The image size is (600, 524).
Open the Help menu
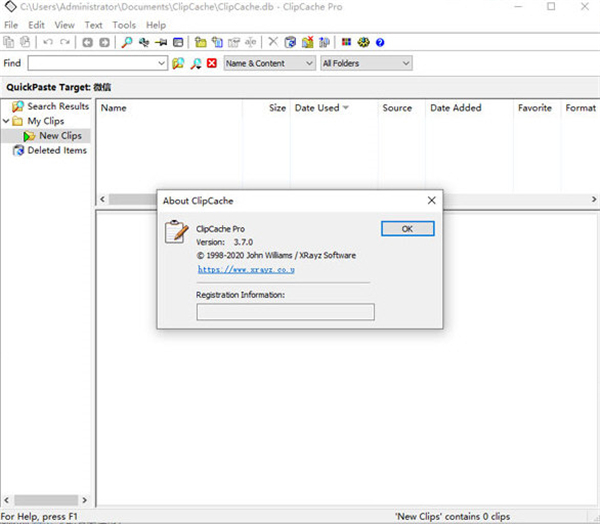tap(156, 24)
